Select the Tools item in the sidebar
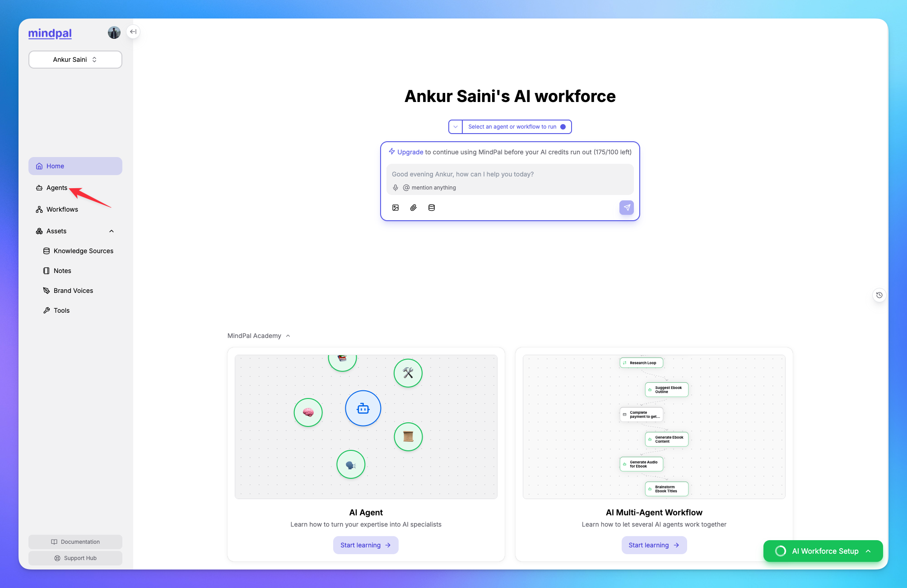The width and height of the screenshot is (907, 588). pyautogui.click(x=60, y=310)
